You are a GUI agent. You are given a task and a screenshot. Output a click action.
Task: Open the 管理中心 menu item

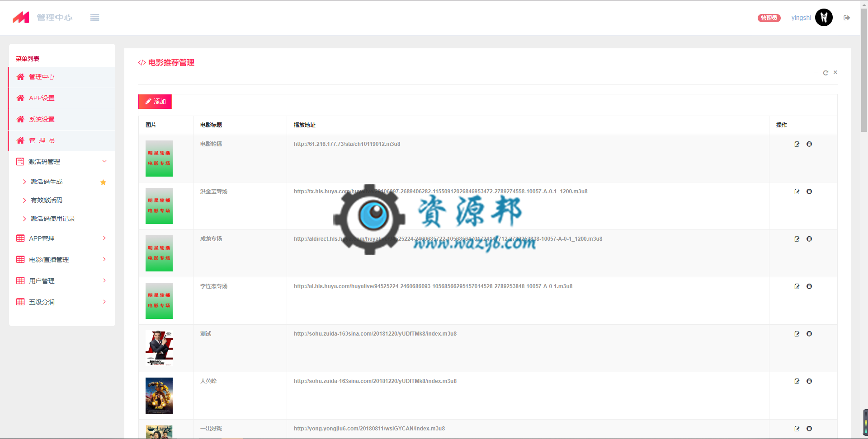(62, 77)
